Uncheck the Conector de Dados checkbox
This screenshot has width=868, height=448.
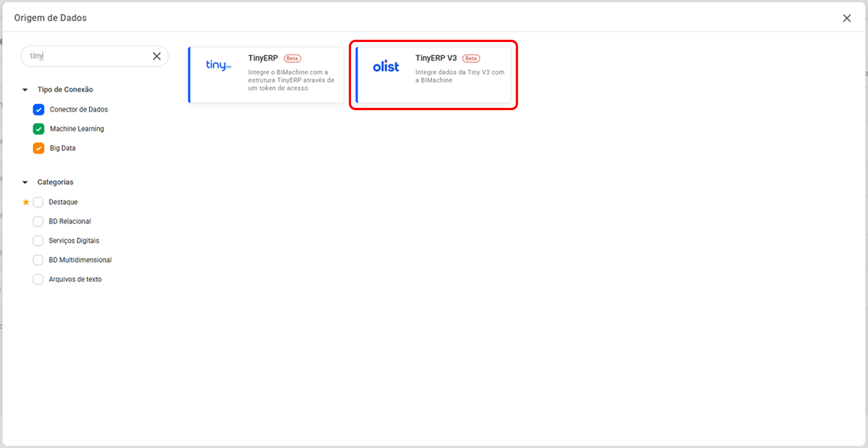coord(39,110)
